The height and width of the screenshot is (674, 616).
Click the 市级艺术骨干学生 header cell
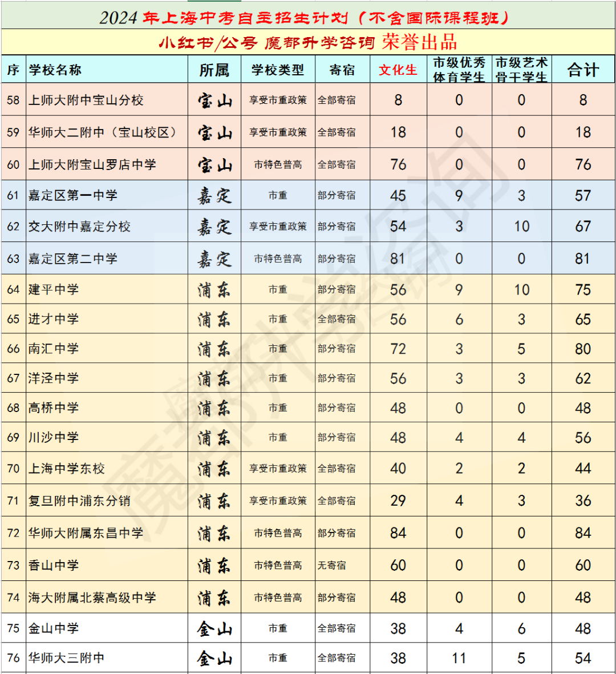[x=521, y=70]
